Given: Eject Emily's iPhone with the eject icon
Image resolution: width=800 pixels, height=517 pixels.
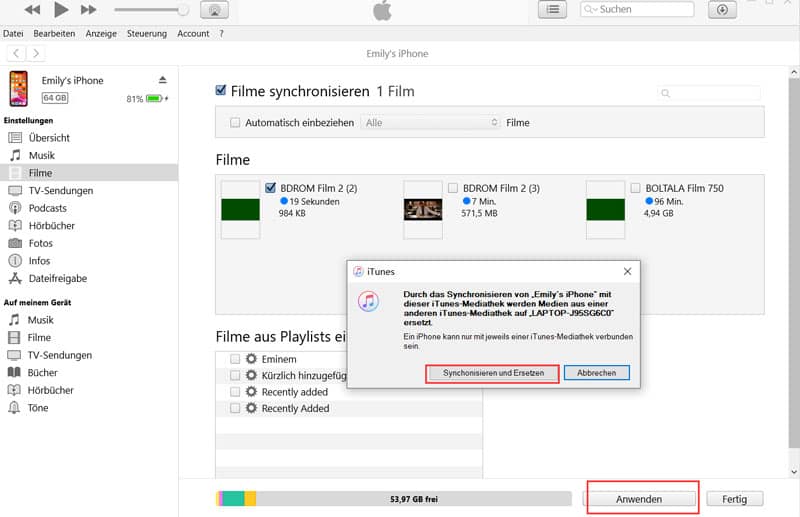Looking at the screenshot, I should point(162,80).
